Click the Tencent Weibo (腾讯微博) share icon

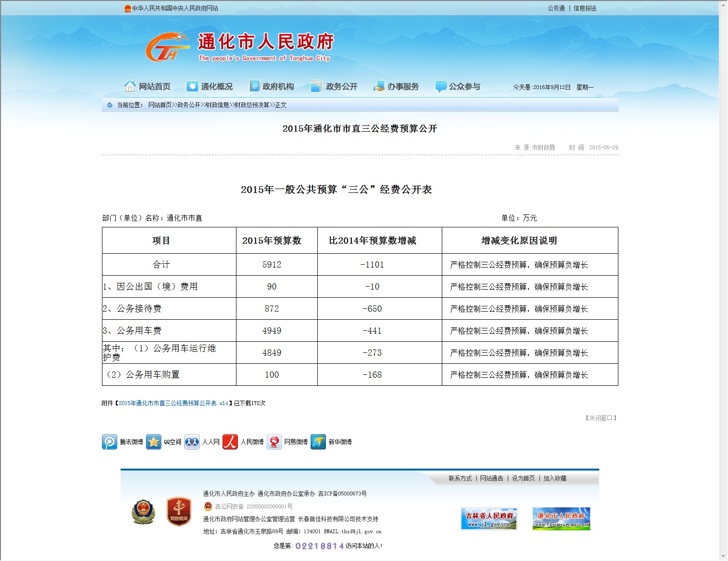[x=110, y=442]
